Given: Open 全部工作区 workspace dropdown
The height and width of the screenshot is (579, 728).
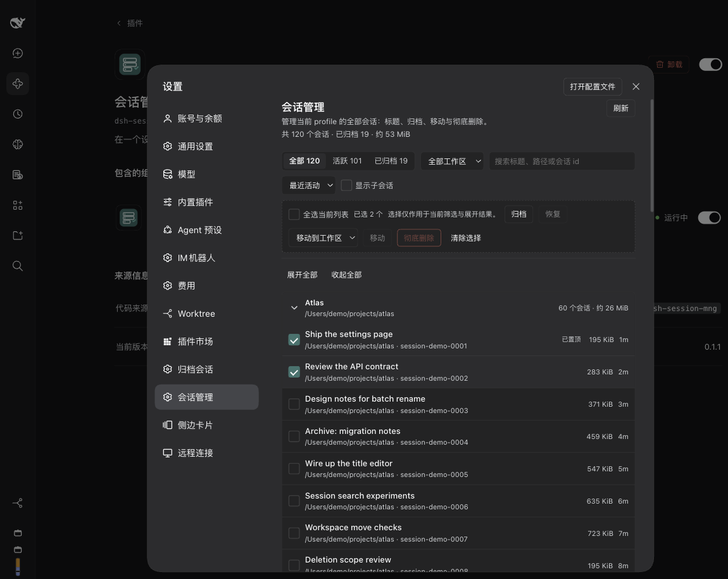Looking at the screenshot, I should coord(452,162).
